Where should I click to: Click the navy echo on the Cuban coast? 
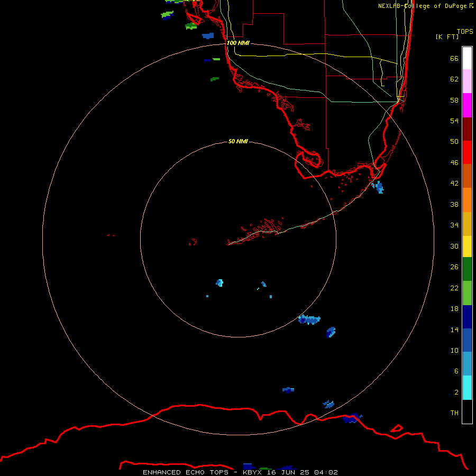tap(352, 418)
